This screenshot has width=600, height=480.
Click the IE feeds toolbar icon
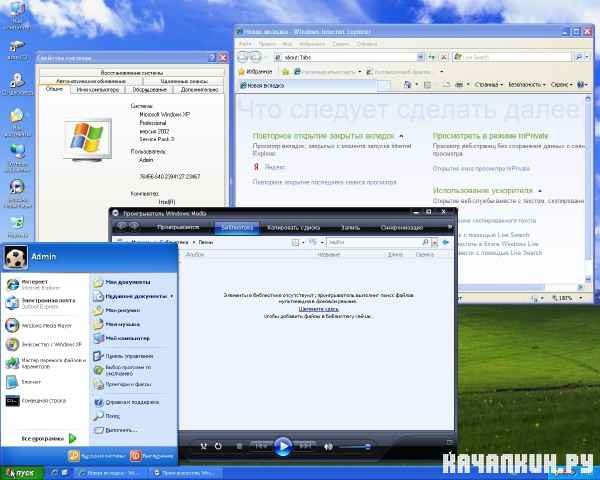(427, 85)
